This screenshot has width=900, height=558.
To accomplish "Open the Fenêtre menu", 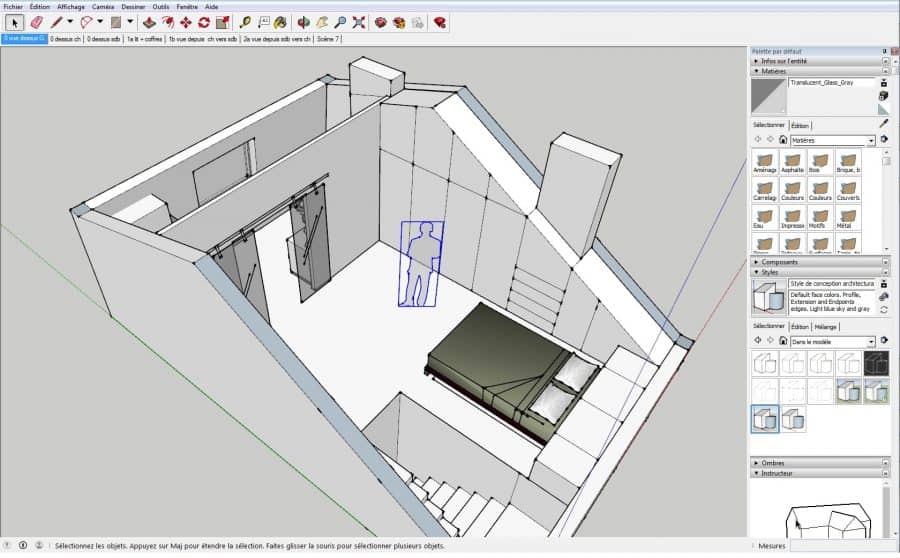I will [x=187, y=7].
